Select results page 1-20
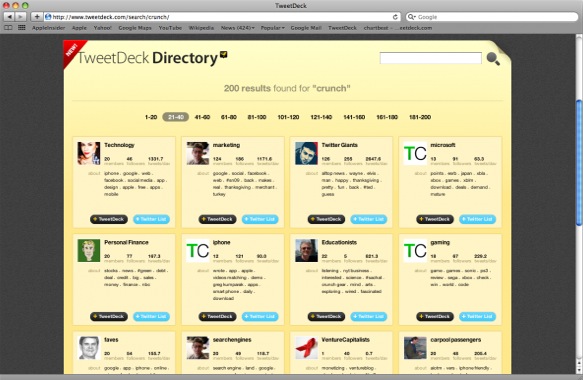This screenshot has width=583, height=380. tap(151, 117)
